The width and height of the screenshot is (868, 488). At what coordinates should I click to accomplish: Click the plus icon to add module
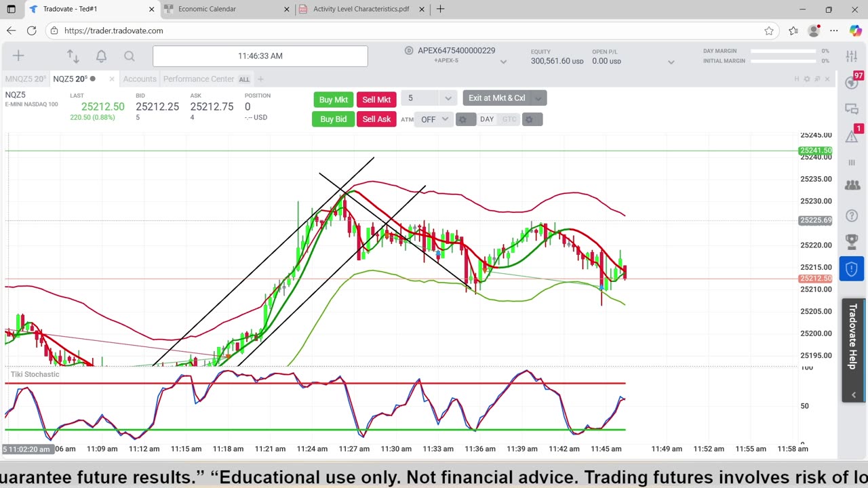coord(18,56)
